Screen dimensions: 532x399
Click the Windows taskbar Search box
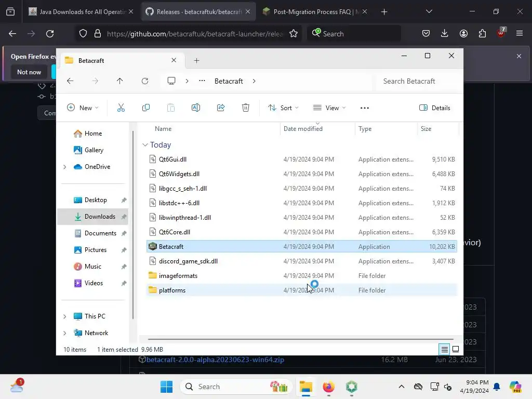point(236,387)
